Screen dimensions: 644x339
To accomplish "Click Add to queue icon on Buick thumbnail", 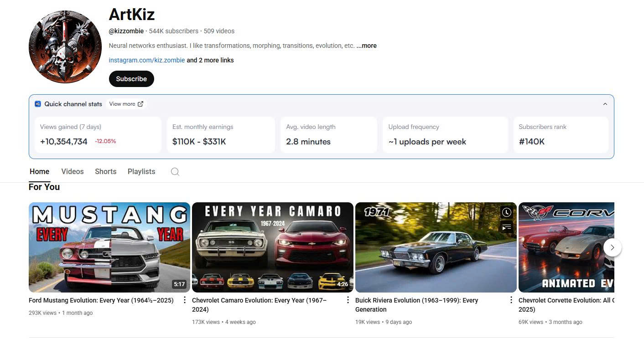I will pyautogui.click(x=506, y=227).
